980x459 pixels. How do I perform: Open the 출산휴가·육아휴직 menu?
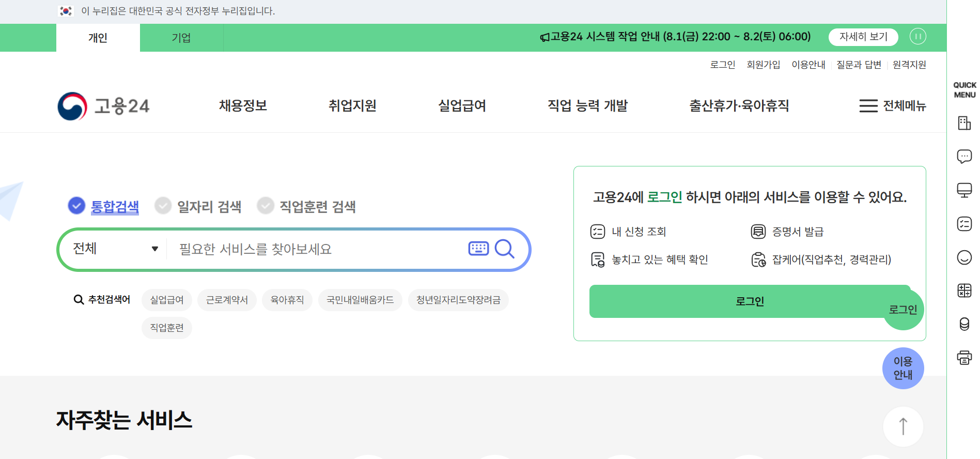point(739,105)
